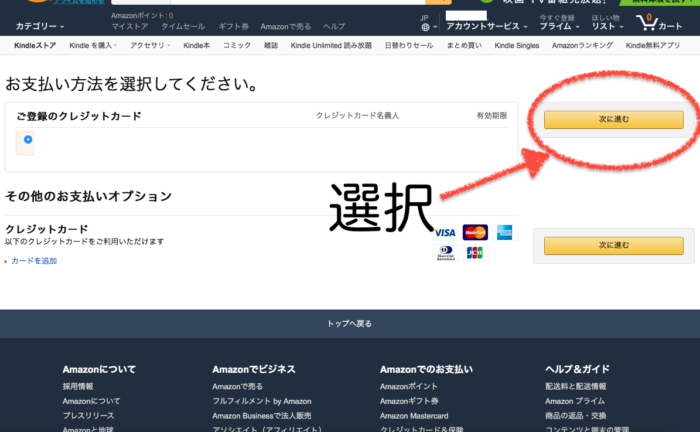Click the MasterCard logo

pyautogui.click(x=475, y=233)
